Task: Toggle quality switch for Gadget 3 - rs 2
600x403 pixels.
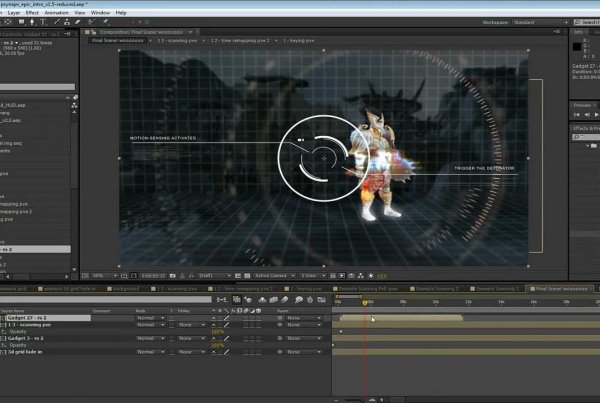Action: pos(227,338)
